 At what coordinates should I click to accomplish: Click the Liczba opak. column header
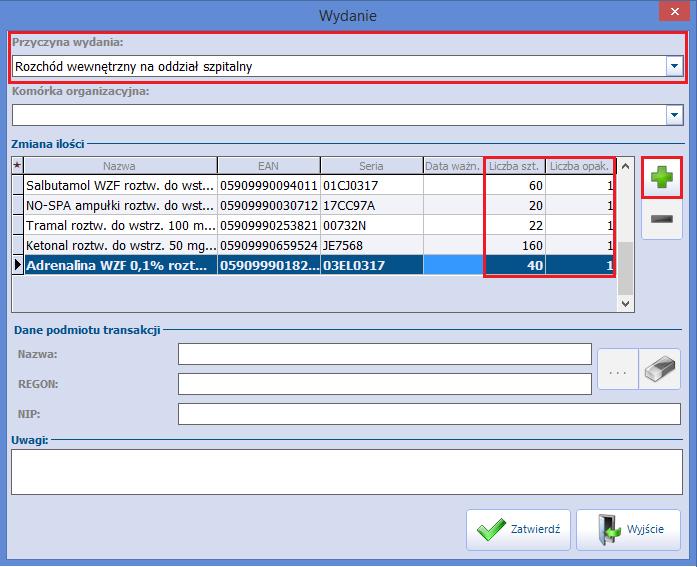point(580,166)
